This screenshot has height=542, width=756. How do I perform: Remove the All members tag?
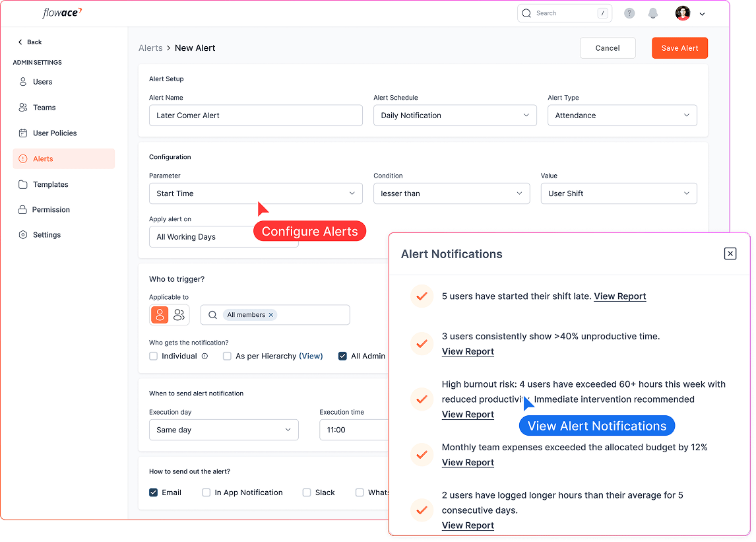coord(271,316)
